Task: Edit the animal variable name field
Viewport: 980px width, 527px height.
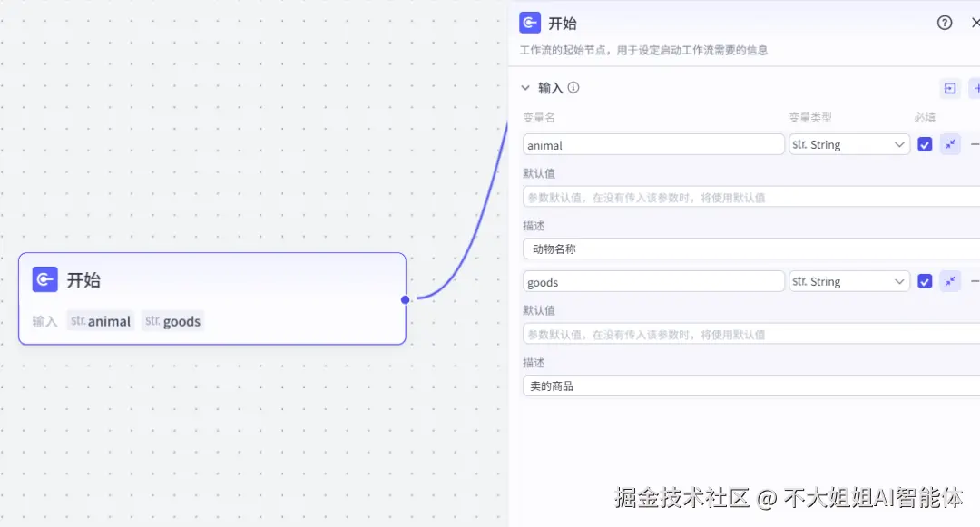Action: [x=653, y=145]
